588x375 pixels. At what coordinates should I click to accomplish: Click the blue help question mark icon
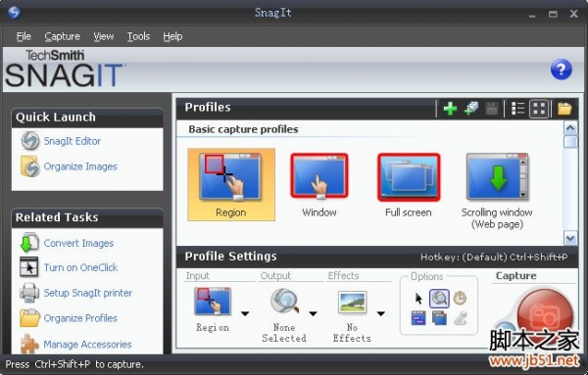[x=561, y=70]
